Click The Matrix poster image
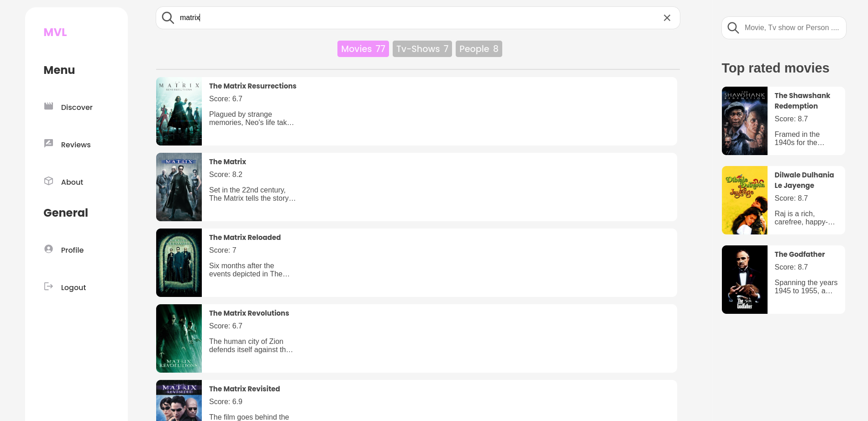This screenshot has width=868, height=421. pyautogui.click(x=179, y=187)
